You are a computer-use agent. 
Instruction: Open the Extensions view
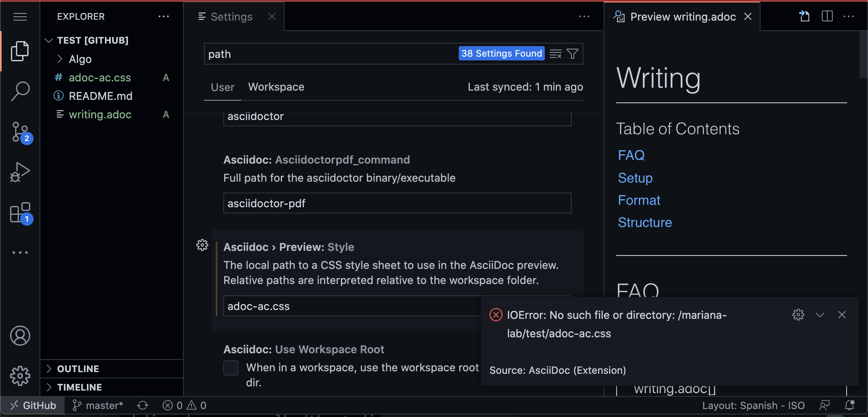click(x=20, y=212)
